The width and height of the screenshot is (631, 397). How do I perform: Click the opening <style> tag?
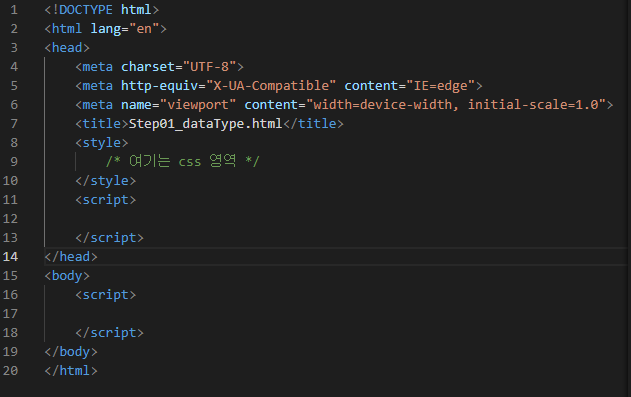[102, 143]
